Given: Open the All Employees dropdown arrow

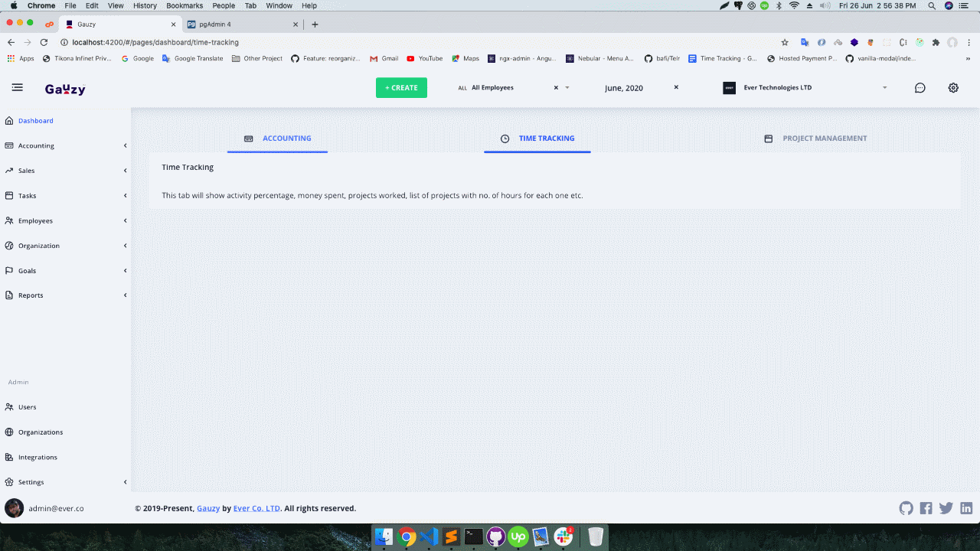Looking at the screenshot, I should pyautogui.click(x=567, y=88).
